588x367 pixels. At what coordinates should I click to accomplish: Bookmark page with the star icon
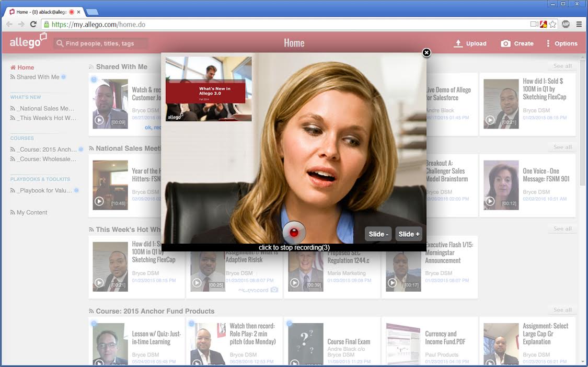[x=553, y=25]
